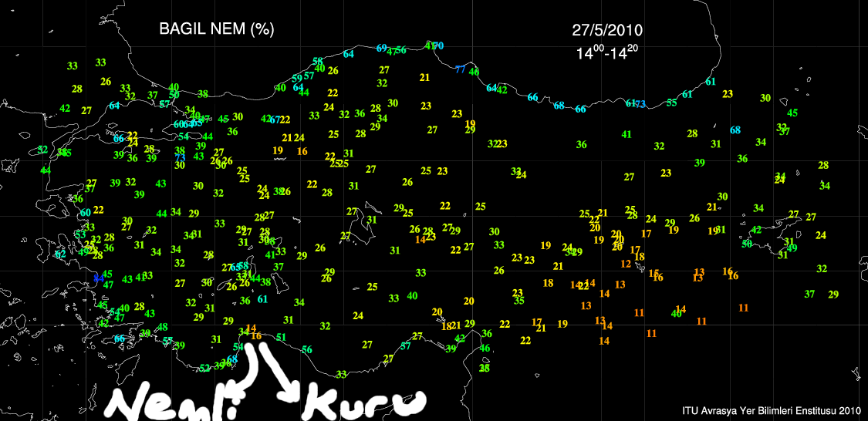The image size is (868, 421).
Task: Click the 59 humidity reading
Action: [297, 79]
